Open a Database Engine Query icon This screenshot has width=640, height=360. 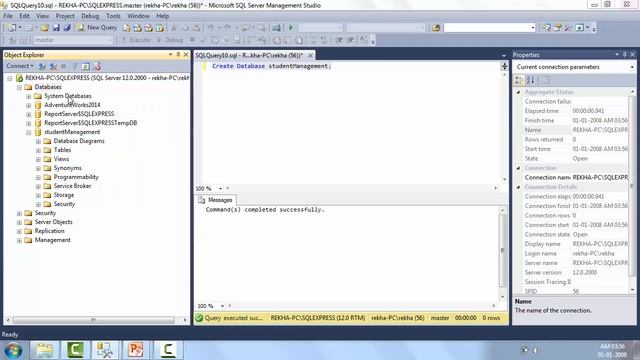tap(127, 28)
